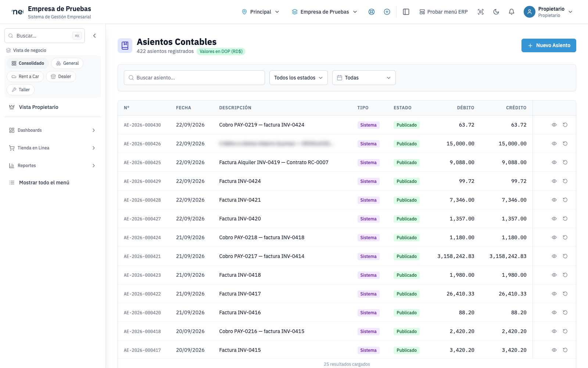
Task: Open the barcode scanner icon
Action: 481,12
